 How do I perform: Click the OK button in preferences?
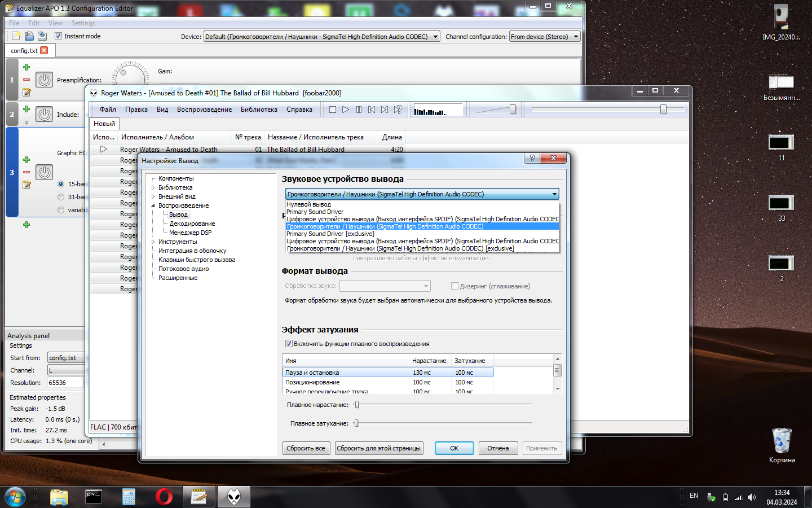[x=454, y=448]
